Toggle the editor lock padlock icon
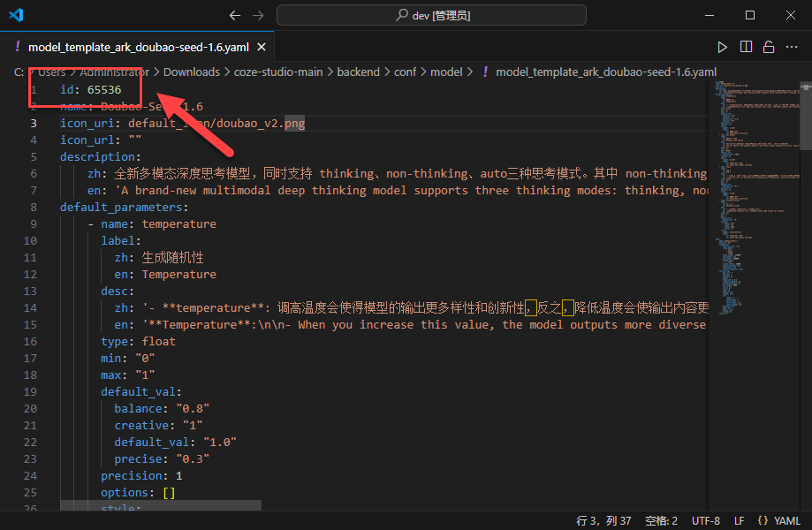The width and height of the screenshot is (812, 530). tap(769, 47)
